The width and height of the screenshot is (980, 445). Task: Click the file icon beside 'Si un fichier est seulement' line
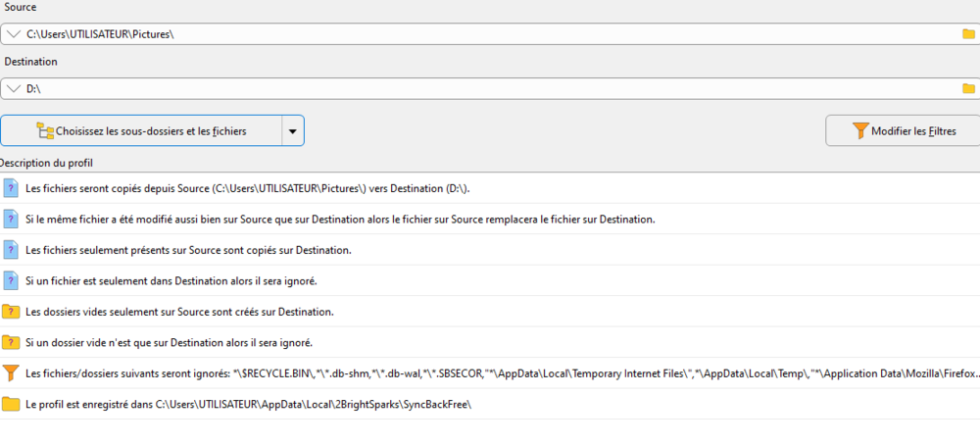click(x=11, y=281)
